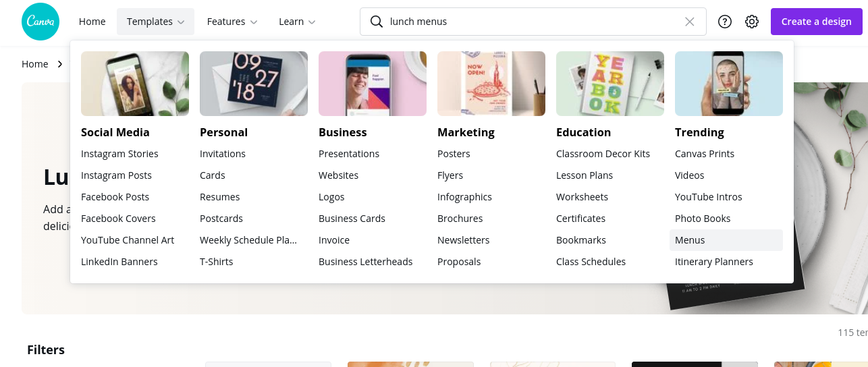Image resolution: width=868 pixels, height=367 pixels.
Task: Open the Learn dropdown menu
Action: (x=297, y=22)
